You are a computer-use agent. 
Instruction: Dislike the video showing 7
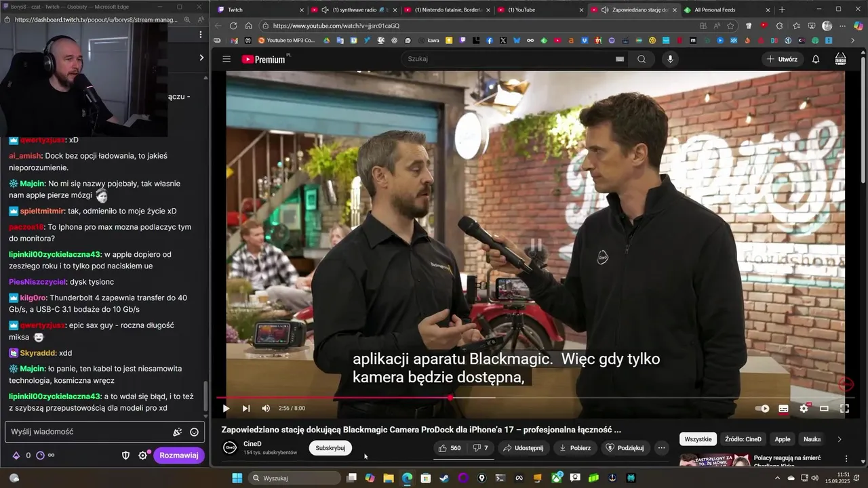(480, 448)
